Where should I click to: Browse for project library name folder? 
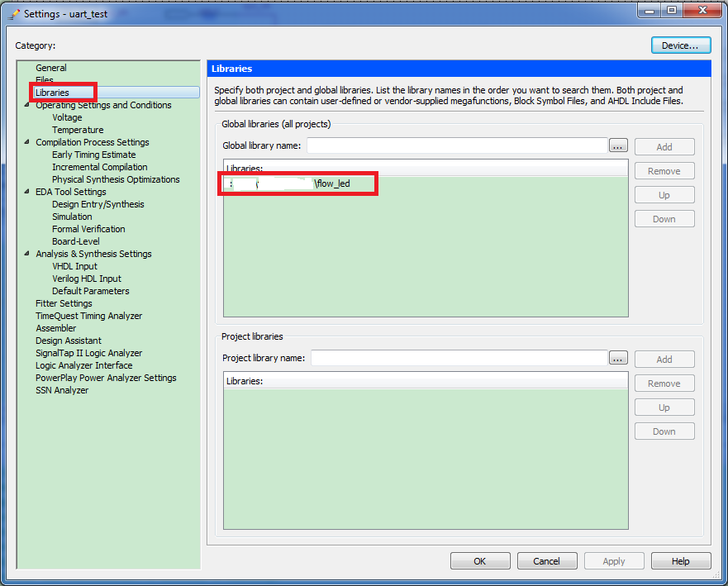tap(618, 358)
